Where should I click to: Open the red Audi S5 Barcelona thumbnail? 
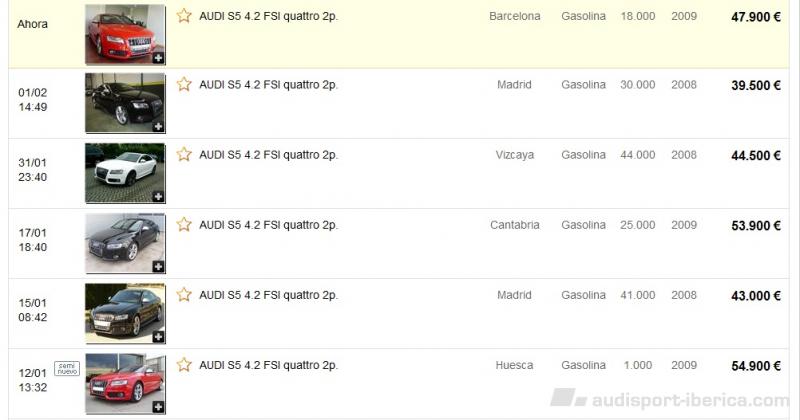pos(125,35)
